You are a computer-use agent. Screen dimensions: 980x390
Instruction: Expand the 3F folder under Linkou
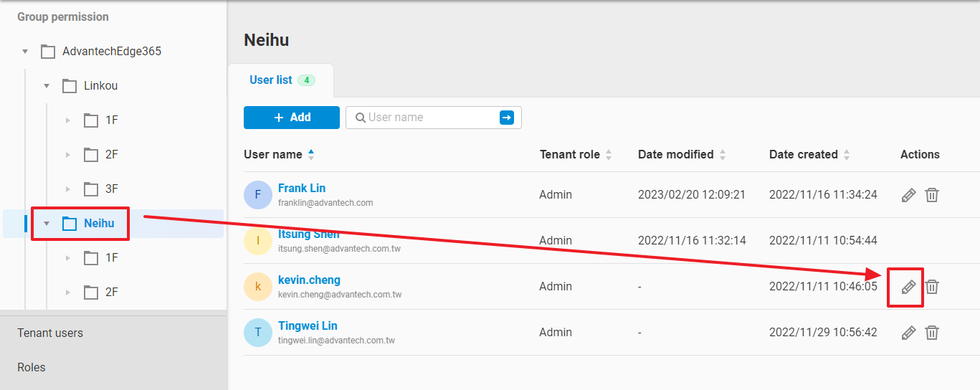pyautogui.click(x=68, y=189)
